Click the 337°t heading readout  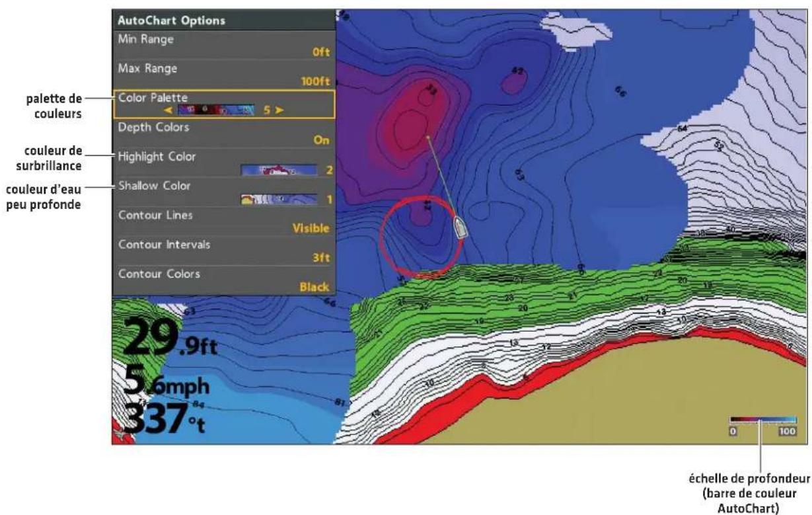coord(165,418)
